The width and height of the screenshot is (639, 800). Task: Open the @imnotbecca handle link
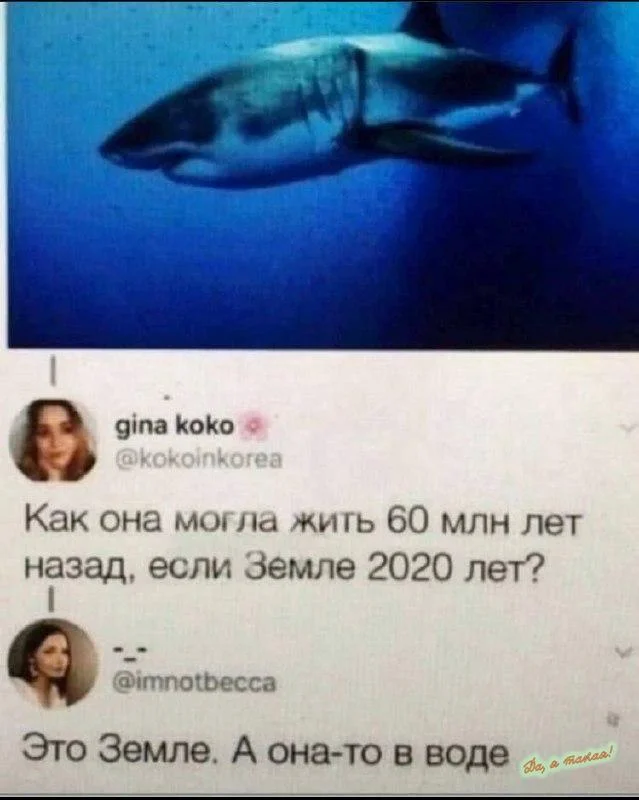(x=196, y=682)
